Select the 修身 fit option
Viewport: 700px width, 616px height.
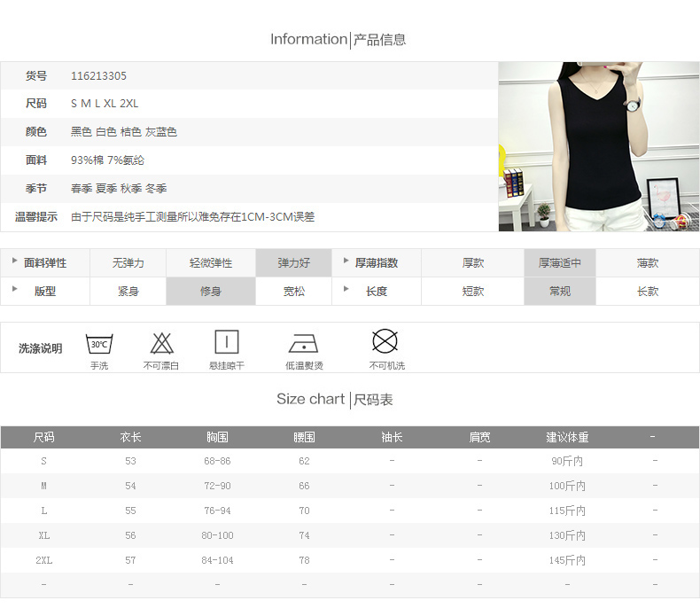210,291
